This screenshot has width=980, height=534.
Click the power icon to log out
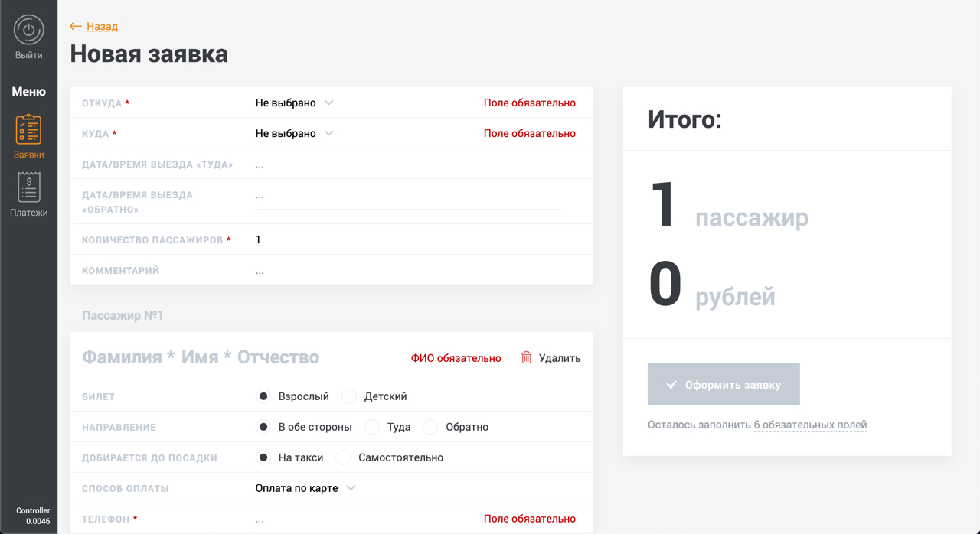coord(28,31)
